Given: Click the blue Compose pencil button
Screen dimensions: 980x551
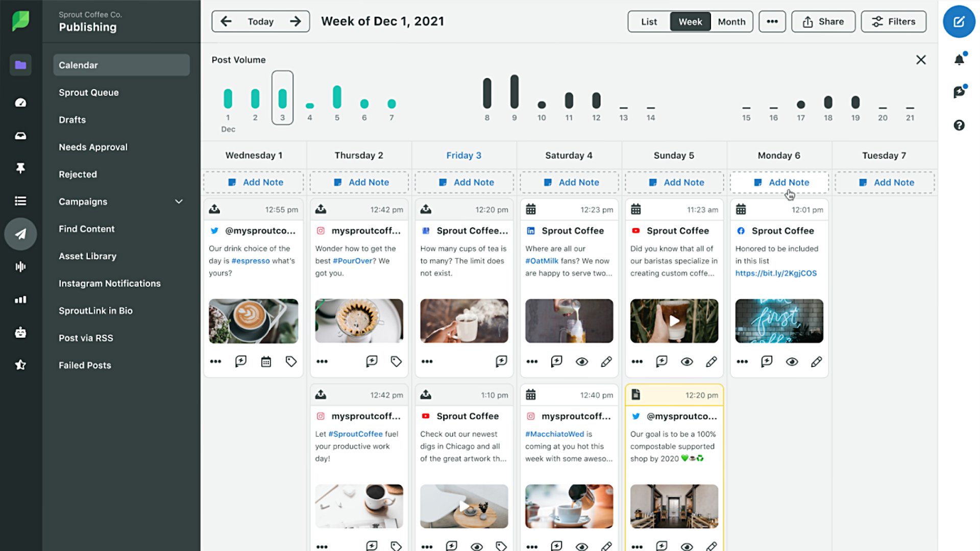Looking at the screenshot, I should [x=959, y=21].
